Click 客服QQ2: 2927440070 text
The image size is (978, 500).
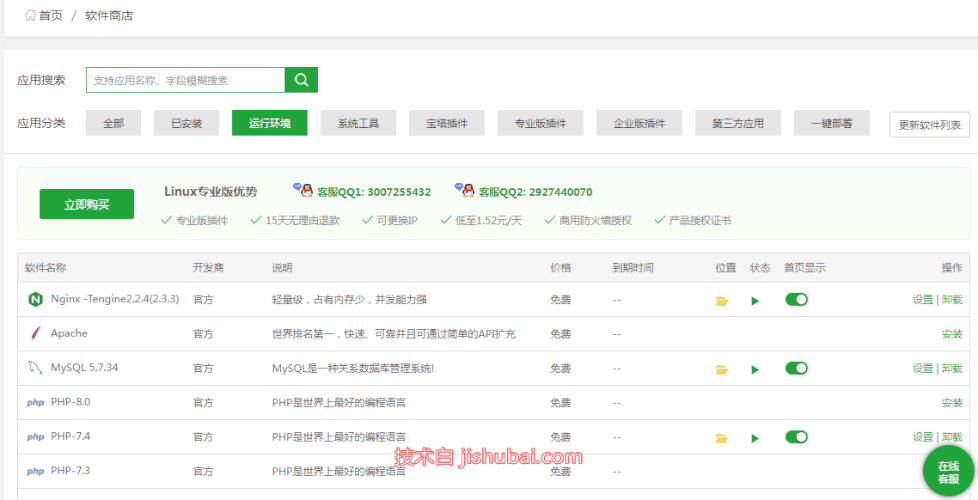coord(535,192)
